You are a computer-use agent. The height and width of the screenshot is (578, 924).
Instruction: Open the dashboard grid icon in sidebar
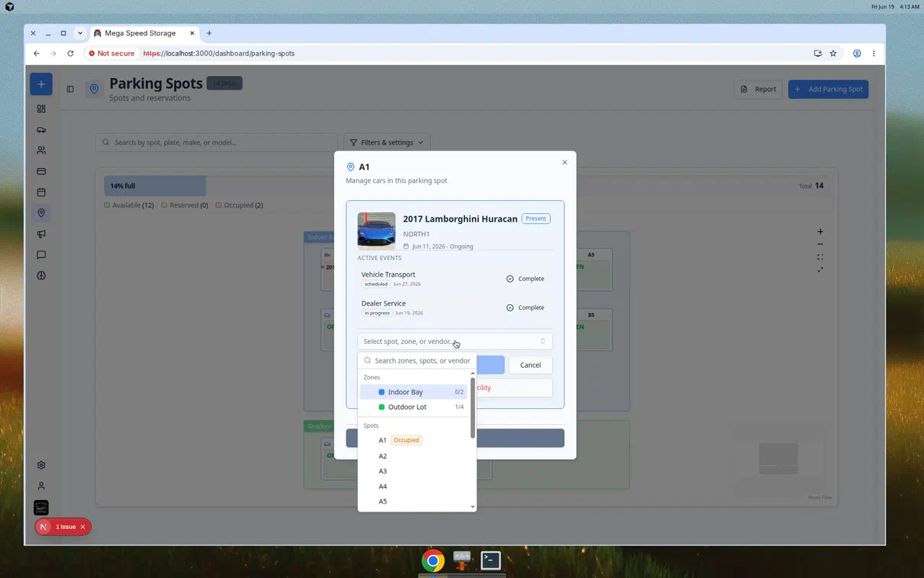pos(41,108)
